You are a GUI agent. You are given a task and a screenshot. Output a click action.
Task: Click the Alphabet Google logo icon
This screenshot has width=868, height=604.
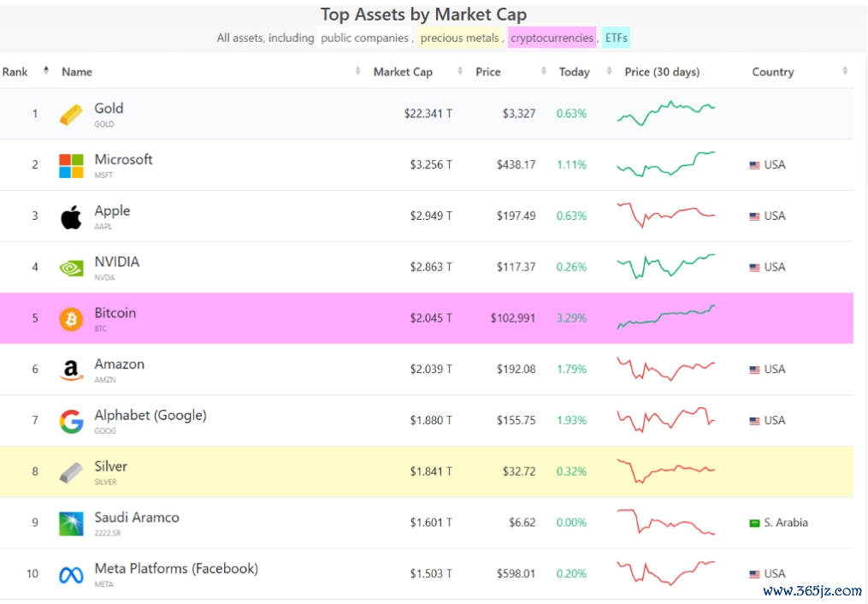point(71,421)
